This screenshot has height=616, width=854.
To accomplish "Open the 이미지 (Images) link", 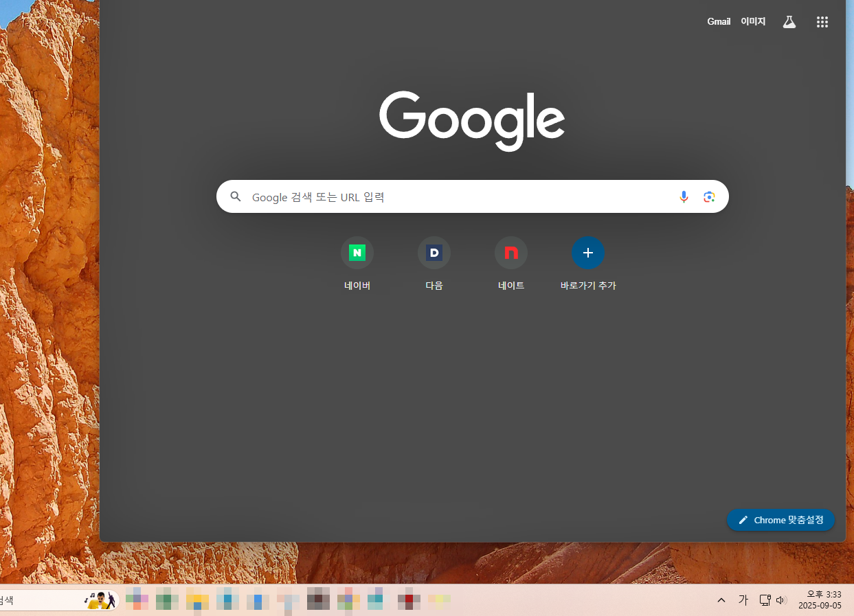I will (x=753, y=22).
